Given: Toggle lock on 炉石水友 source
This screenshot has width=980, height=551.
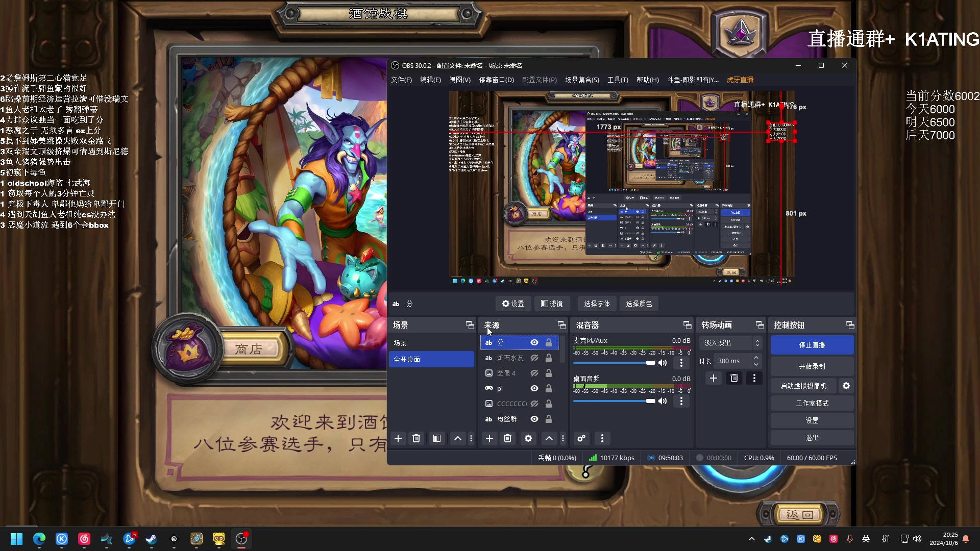Looking at the screenshot, I should click(549, 358).
